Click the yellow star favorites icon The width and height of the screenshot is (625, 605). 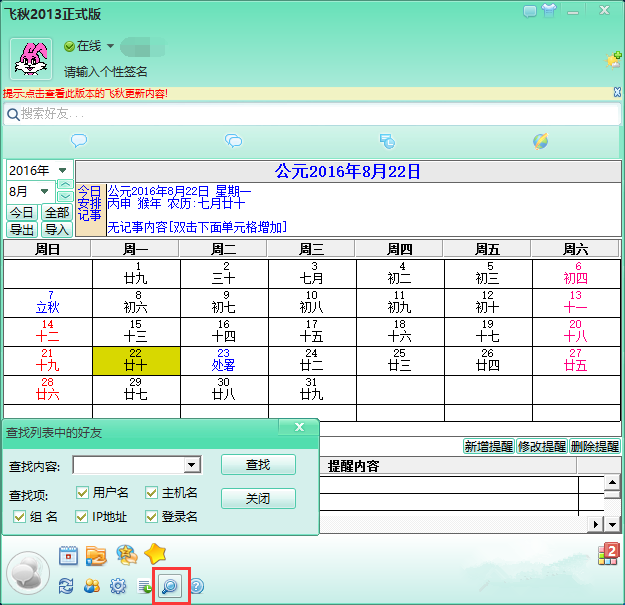click(x=155, y=554)
